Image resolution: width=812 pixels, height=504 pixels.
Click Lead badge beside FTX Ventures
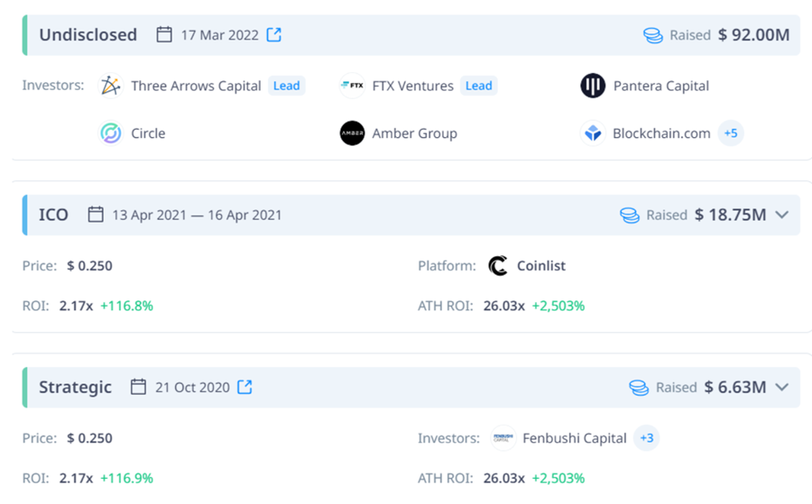pos(479,86)
